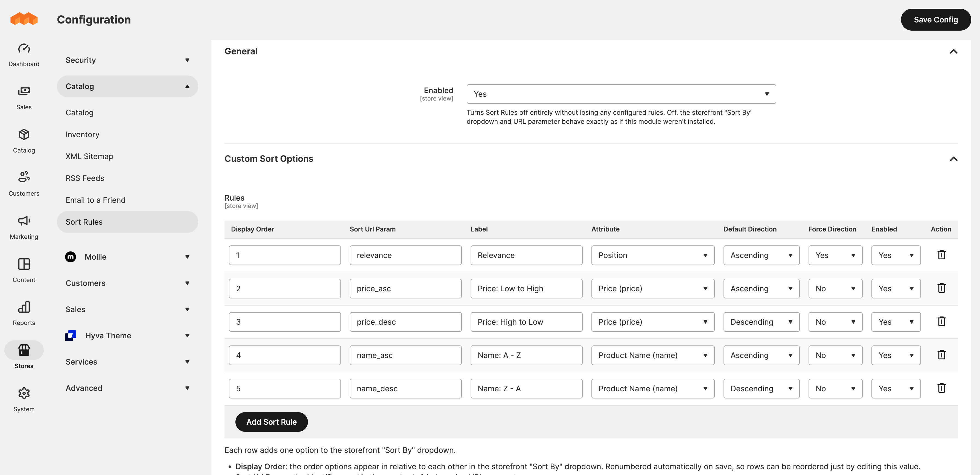
Task: Open Default Direction dropdown for price_desc row
Action: 761,322
